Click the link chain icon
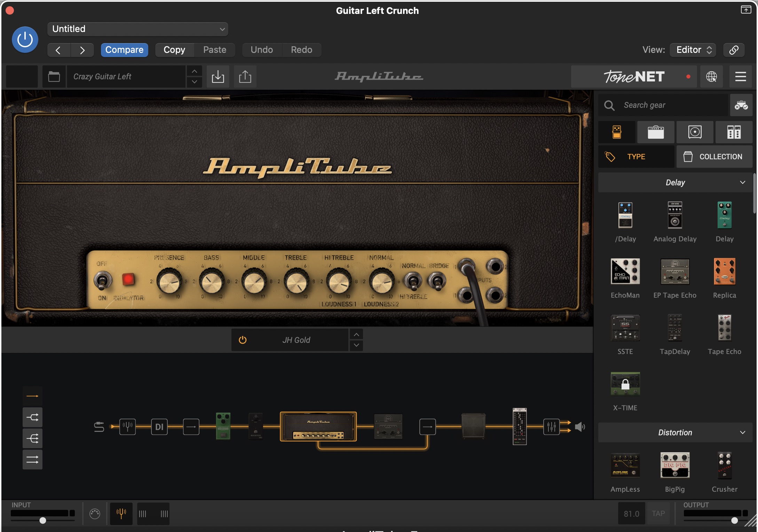Image resolution: width=758 pixels, height=532 pixels. tap(734, 50)
